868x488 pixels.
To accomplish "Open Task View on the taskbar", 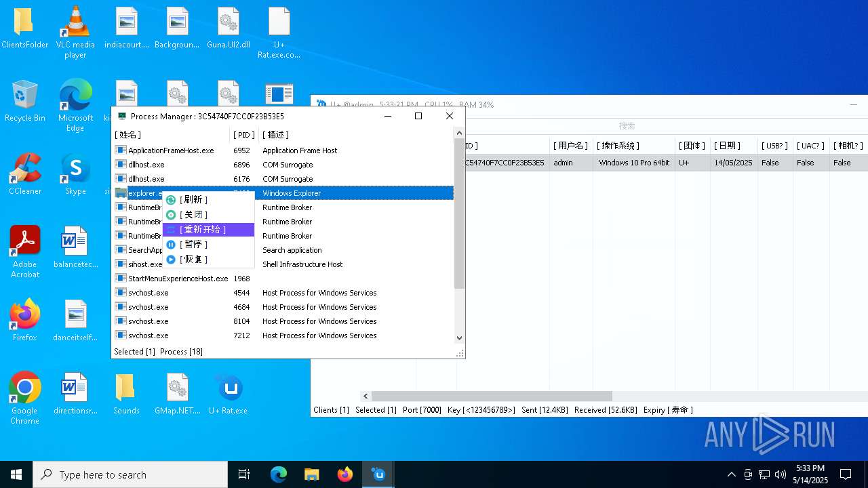I will (244, 474).
